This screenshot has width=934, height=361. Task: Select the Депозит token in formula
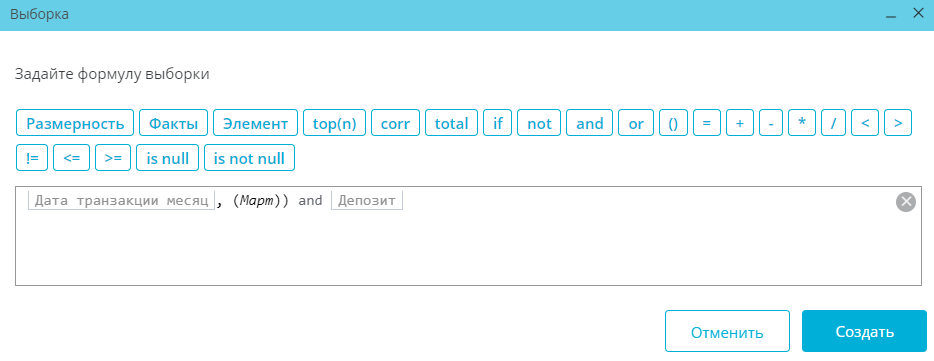367,200
